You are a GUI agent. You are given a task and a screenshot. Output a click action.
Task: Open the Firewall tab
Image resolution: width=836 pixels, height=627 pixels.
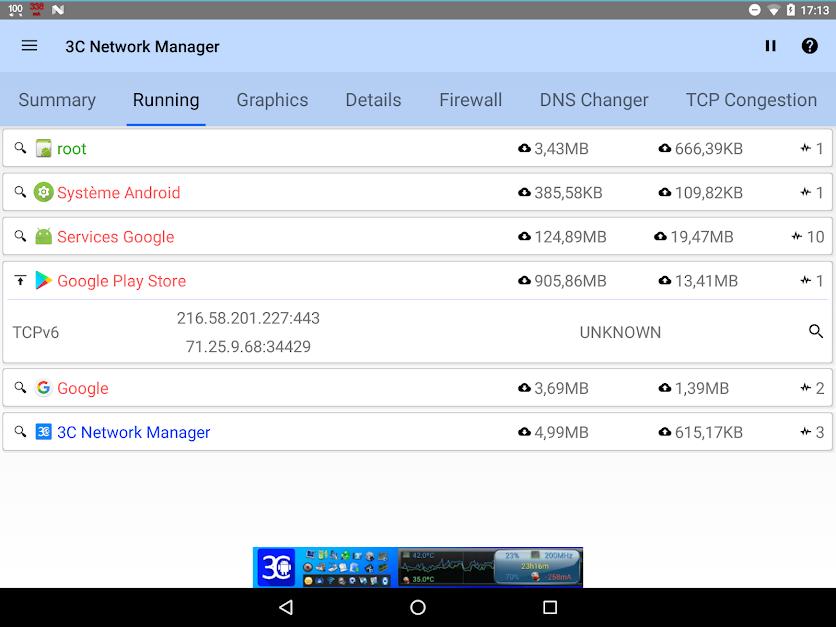click(470, 100)
